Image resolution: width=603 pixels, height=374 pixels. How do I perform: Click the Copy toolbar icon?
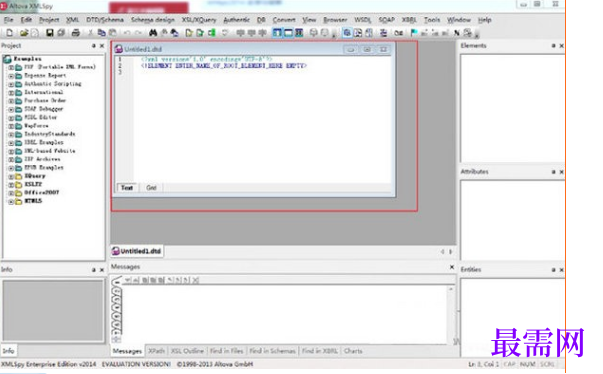[x=102, y=33]
